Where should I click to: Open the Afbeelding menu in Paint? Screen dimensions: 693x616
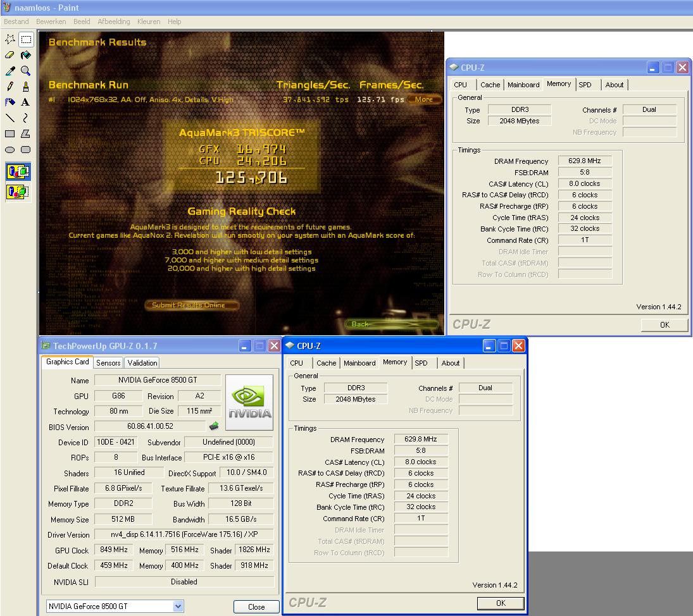click(113, 22)
